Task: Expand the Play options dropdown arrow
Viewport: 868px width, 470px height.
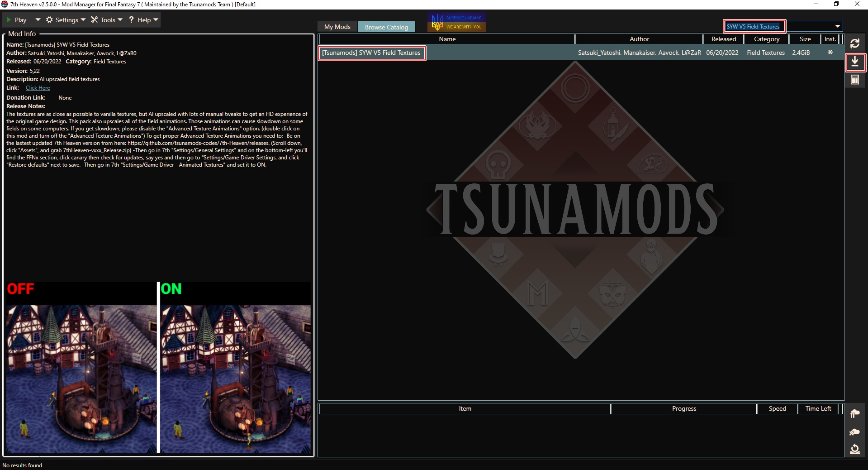Action: point(38,20)
